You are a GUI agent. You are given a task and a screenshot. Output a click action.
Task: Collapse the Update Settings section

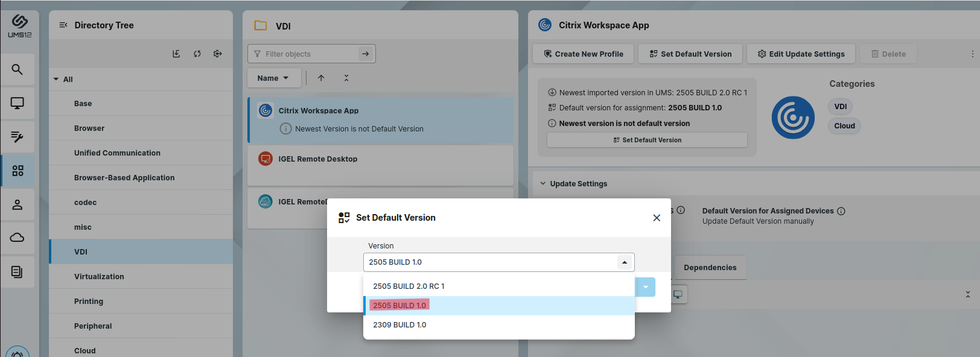click(x=543, y=183)
